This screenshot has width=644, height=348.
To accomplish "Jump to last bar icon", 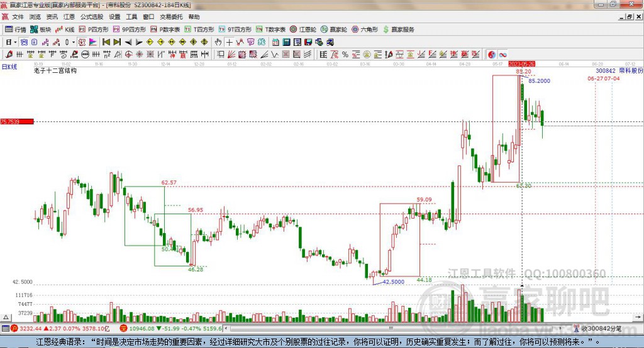I will click(117, 42).
